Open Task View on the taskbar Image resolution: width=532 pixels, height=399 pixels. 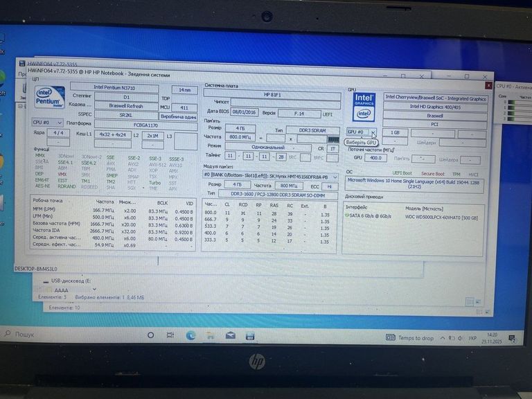(170, 335)
